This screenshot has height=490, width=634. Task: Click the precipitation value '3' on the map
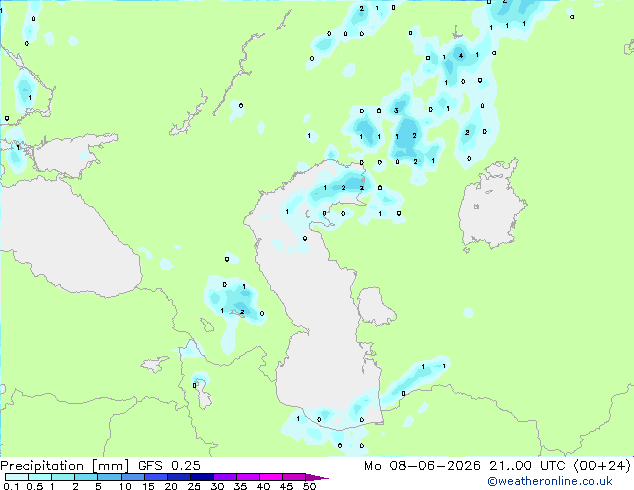[x=396, y=110]
